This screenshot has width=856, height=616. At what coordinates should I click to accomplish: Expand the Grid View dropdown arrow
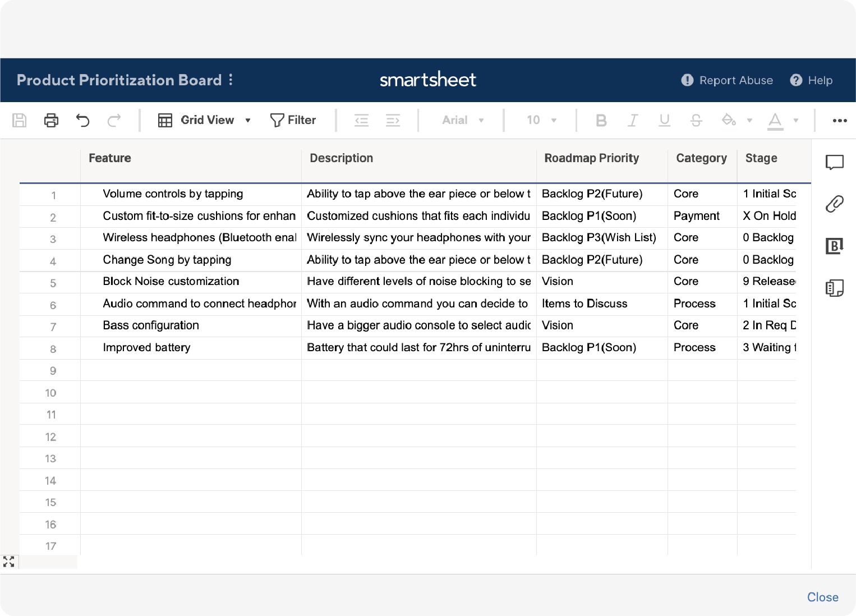(248, 120)
